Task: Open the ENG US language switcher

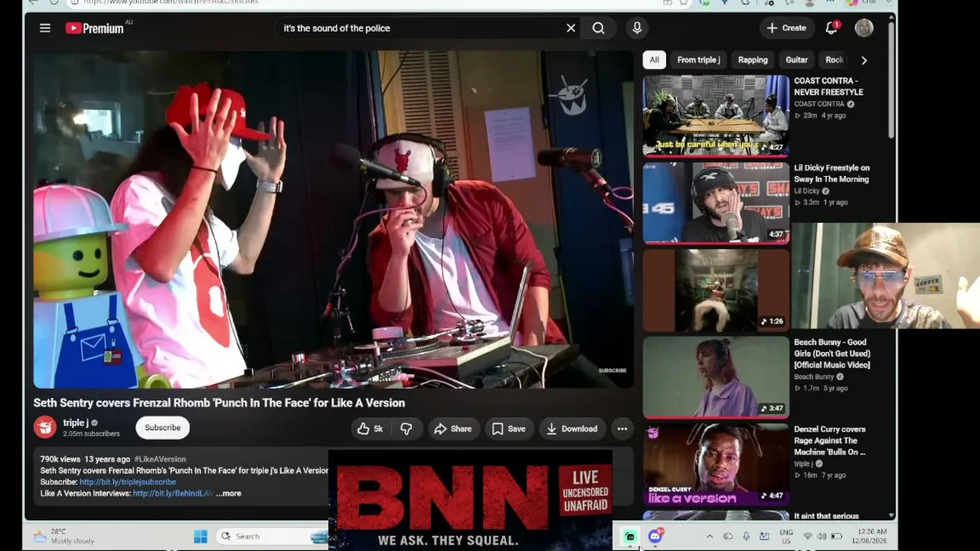Action: [786, 536]
